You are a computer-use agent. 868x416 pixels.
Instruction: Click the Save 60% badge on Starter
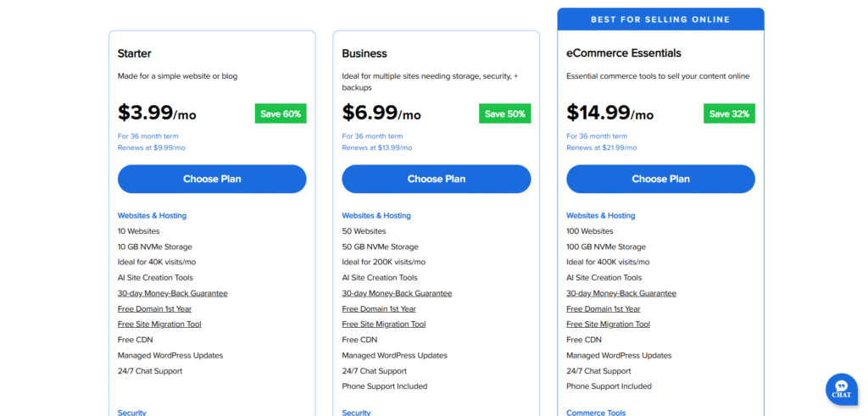[281, 114]
